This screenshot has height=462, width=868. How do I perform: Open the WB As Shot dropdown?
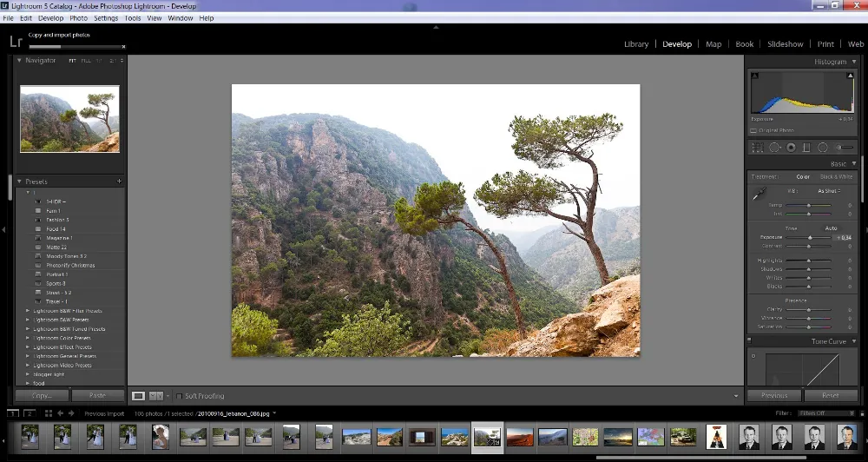[x=829, y=191]
